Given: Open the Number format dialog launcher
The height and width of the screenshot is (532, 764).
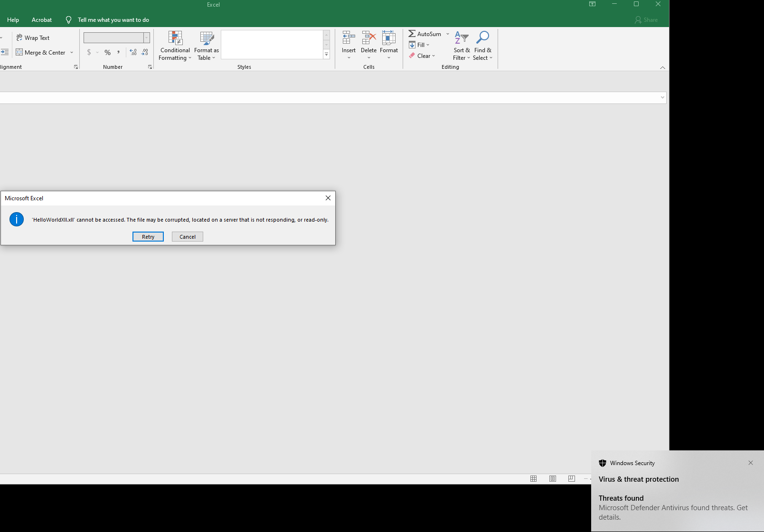Looking at the screenshot, I should click(150, 67).
